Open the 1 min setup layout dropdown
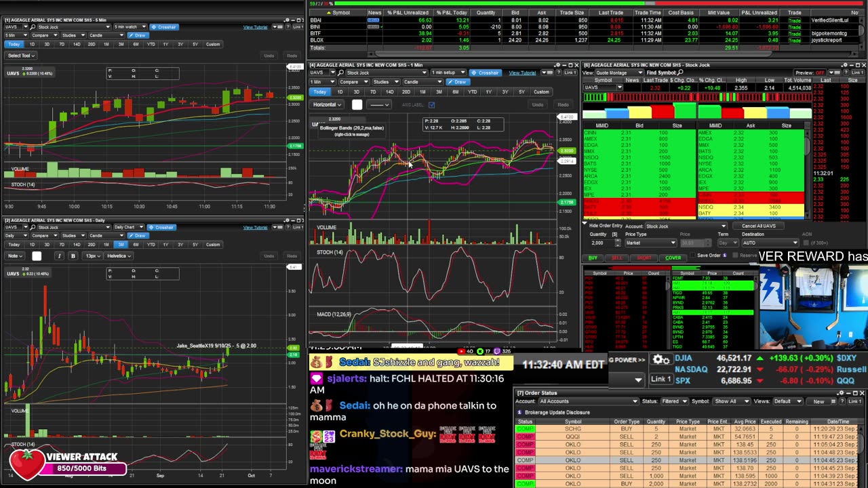Image resolution: width=868 pixels, height=488 pixels. pos(448,73)
